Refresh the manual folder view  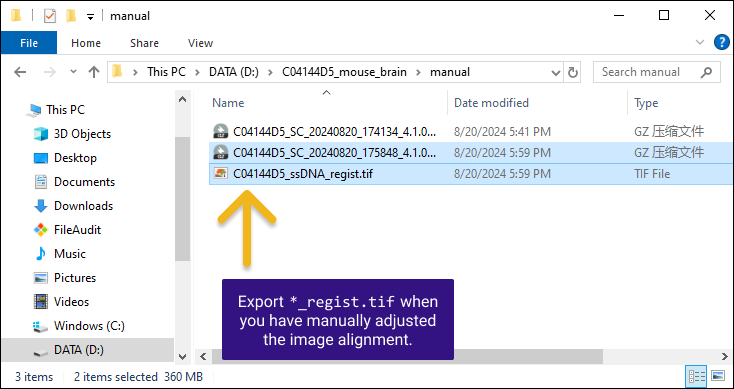click(572, 73)
